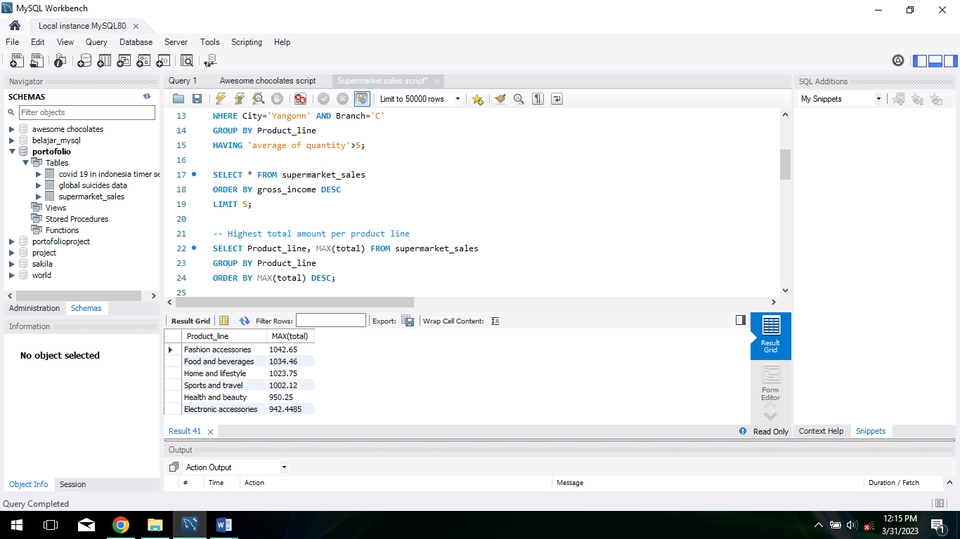The image size is (960, 539).
Task: Expand the sakila schema
Action: click(12, 264)
